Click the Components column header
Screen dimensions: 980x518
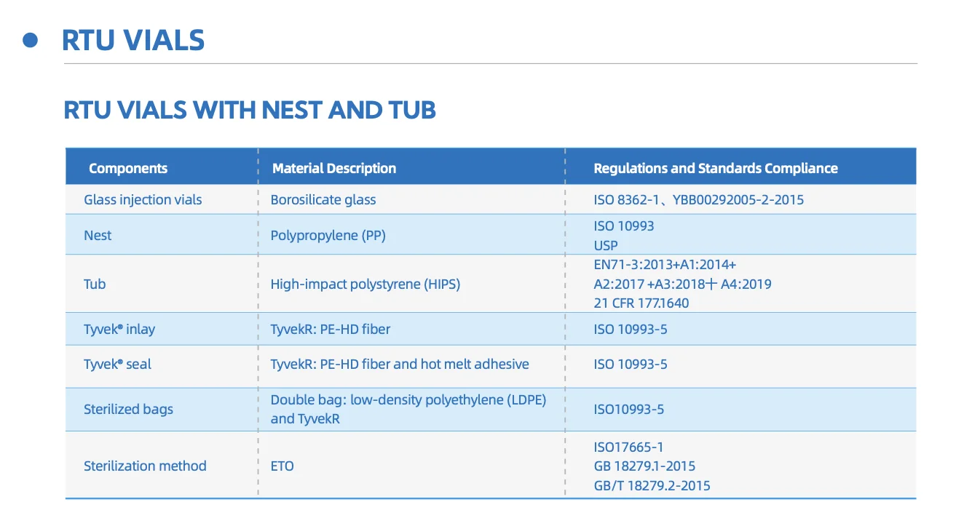pos(128,168)
